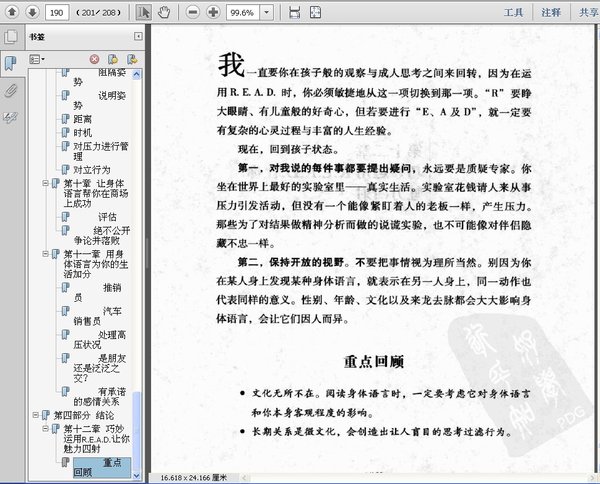Toggle the Bookmarks panel button
The width and height of the screenshot is (600, 484).
point(10,64)
